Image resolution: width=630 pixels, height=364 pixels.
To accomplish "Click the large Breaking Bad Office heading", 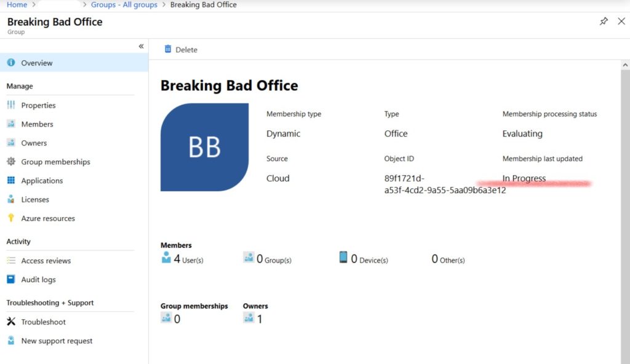I will click(229, 85).
